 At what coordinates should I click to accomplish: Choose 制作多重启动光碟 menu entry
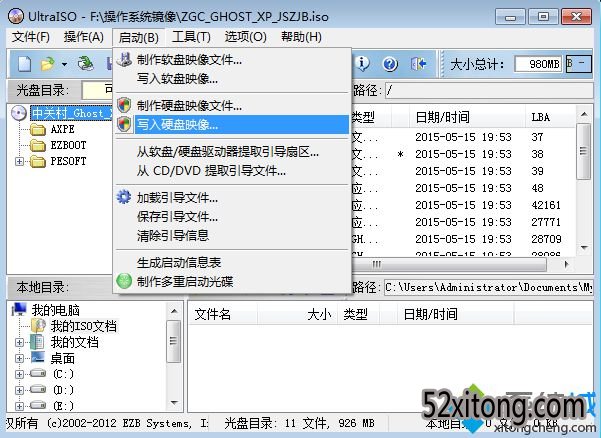(x=233, y=282)
